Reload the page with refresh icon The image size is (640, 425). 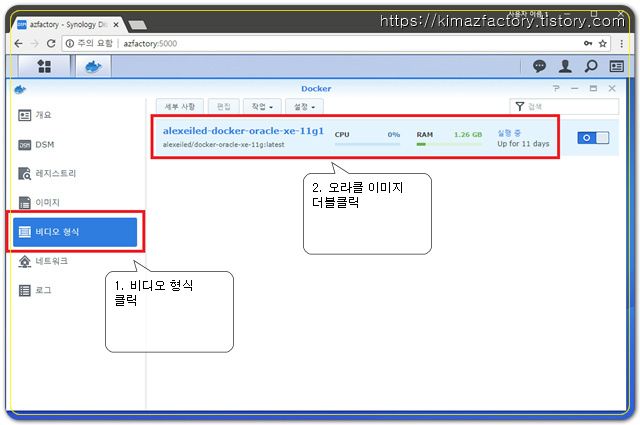(51, 43)
